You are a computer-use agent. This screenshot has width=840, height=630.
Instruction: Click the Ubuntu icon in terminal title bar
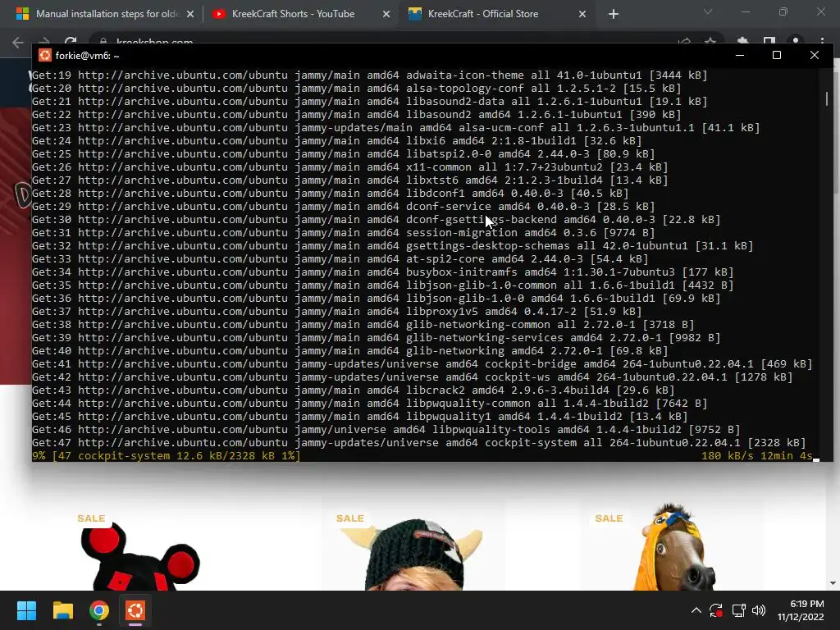[x=45, y=55]
